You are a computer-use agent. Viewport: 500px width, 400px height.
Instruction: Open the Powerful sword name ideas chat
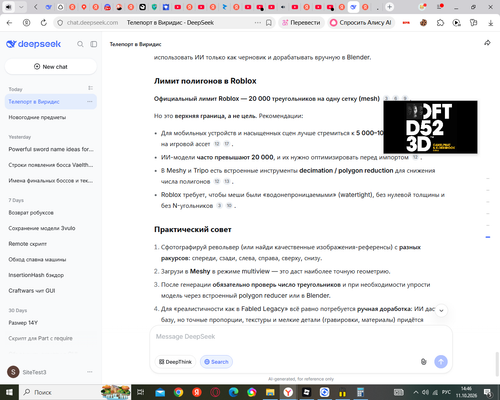(51, 149)
